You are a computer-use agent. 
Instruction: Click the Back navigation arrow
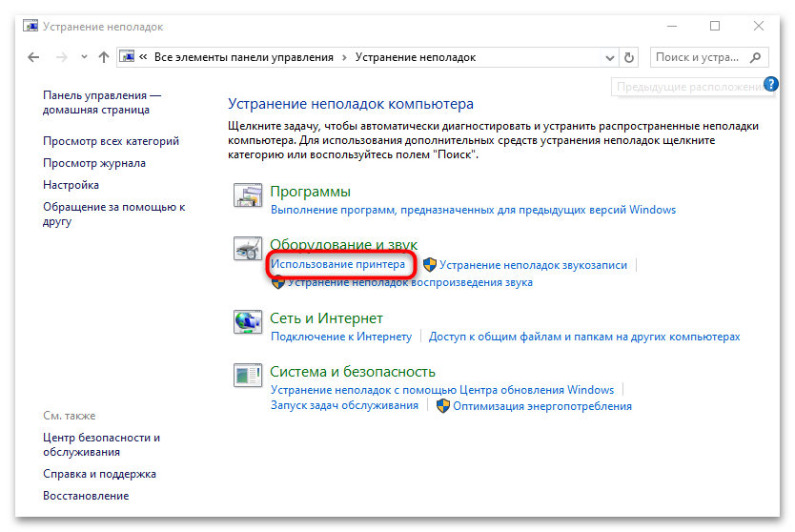pos(33,57)
